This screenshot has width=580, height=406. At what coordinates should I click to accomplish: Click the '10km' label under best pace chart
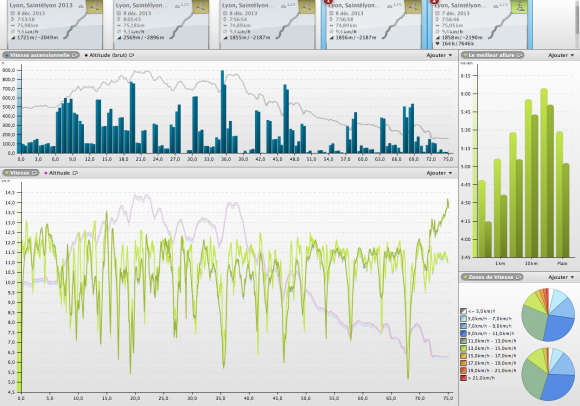(531, 263)
